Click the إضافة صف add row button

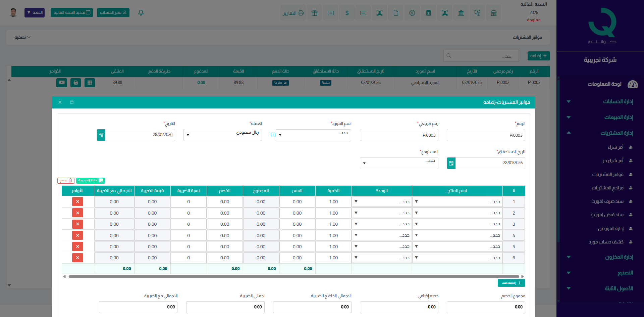click(x=511, y=283)
